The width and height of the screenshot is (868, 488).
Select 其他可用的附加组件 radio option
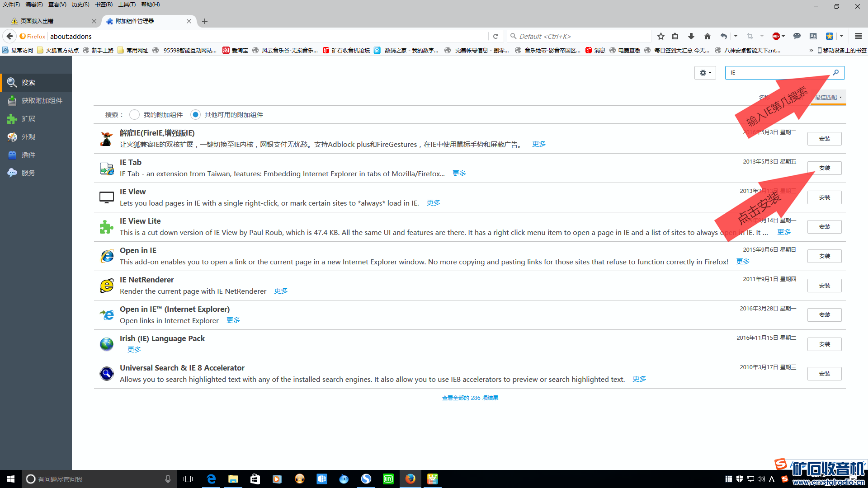(195, 115)
